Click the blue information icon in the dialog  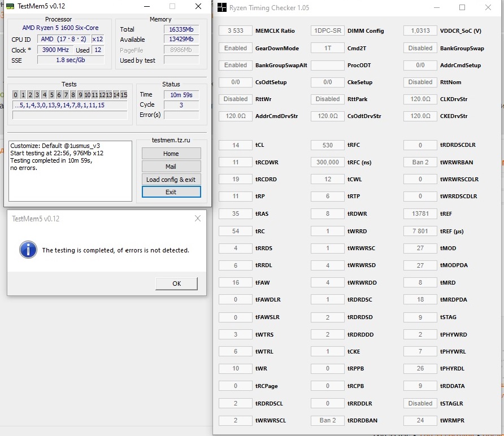[x=28, y=249]
